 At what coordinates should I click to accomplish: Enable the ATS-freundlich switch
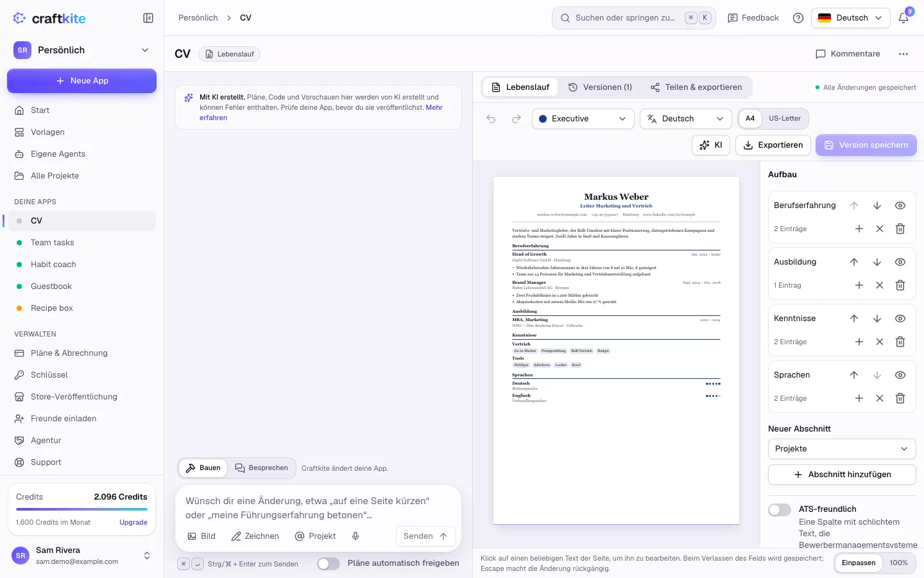780,510
